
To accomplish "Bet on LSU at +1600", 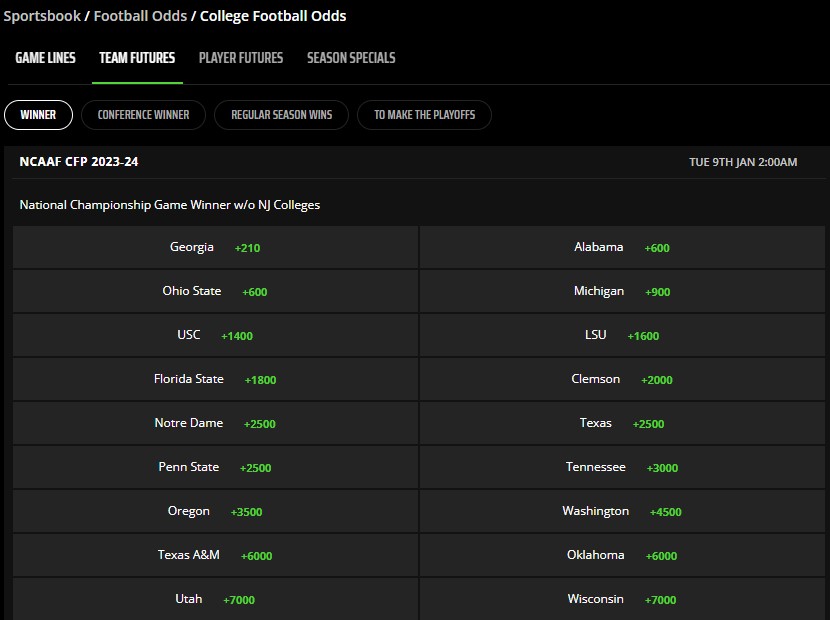I will pyautogui.click(x=620, y=335).
